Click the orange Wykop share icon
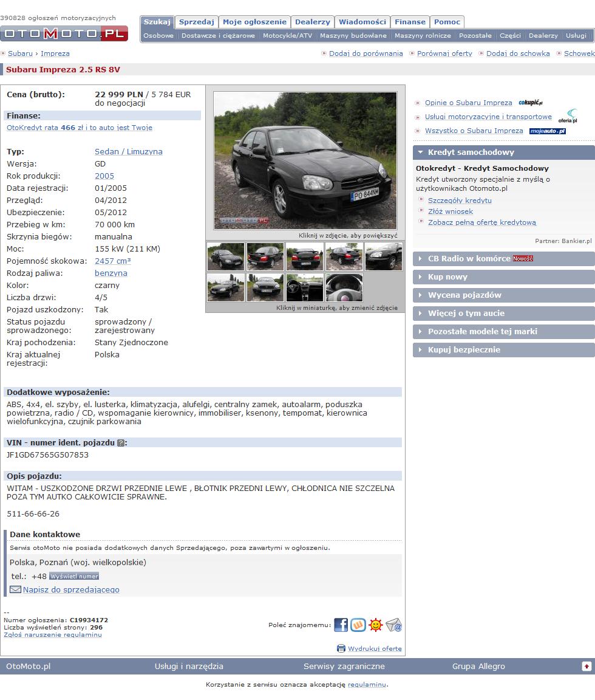The width and height of the screenshot is (595, 700). coord(358,625)
